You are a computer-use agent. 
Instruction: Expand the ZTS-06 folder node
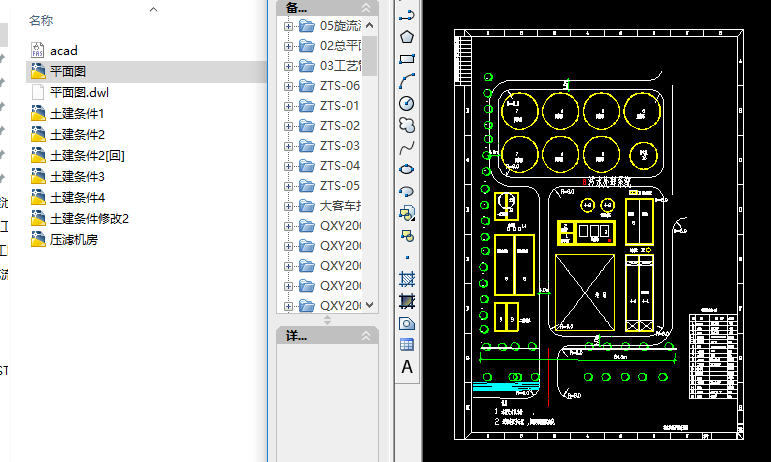coord(289,86)
